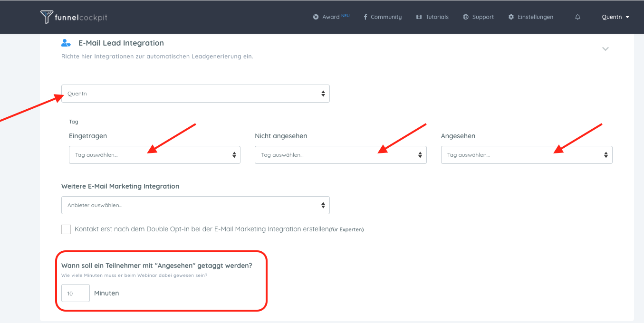Open the Nicht angesehen tag dropdown
Screen dimensions: 644x323
click(x=340, y=155)
